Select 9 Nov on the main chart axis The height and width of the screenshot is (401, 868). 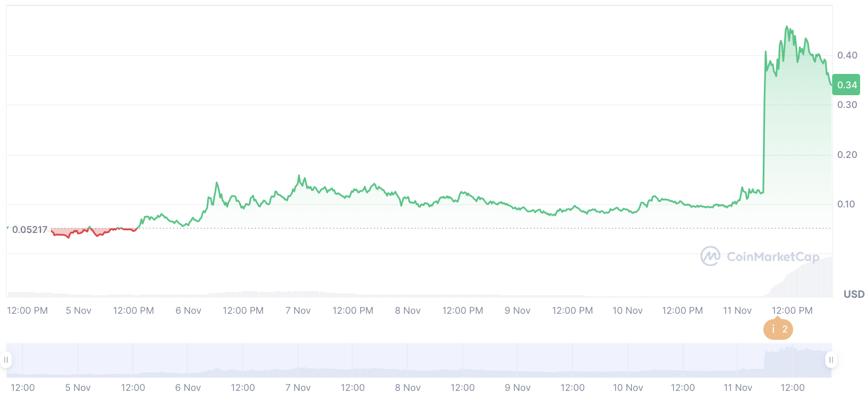(x=517, y=311)
